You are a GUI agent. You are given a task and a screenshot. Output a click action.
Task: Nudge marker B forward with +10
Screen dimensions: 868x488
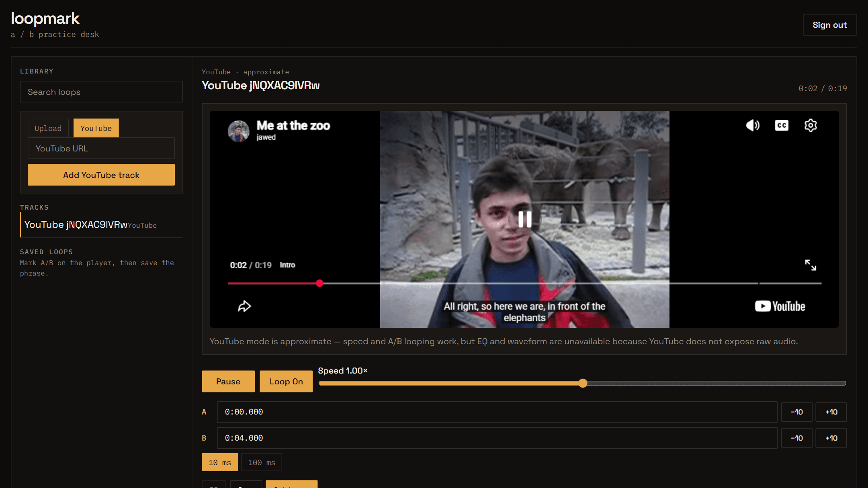pyautogui.click(x=831, y=438)
